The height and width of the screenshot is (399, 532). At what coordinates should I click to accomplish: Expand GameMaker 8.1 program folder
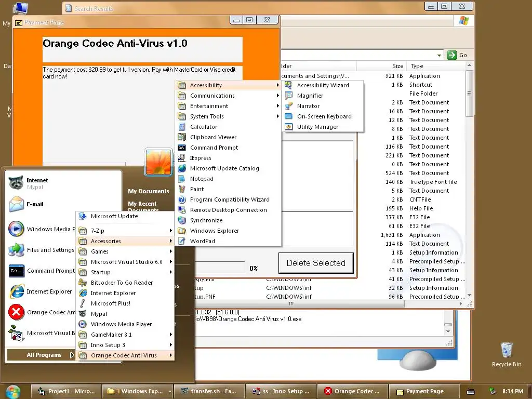[x=125, y=335]
